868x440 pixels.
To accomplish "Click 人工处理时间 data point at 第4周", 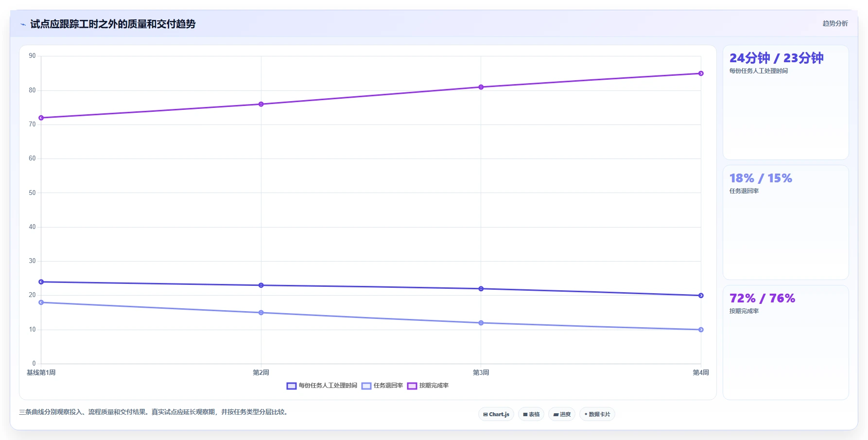I will (701, 296).
